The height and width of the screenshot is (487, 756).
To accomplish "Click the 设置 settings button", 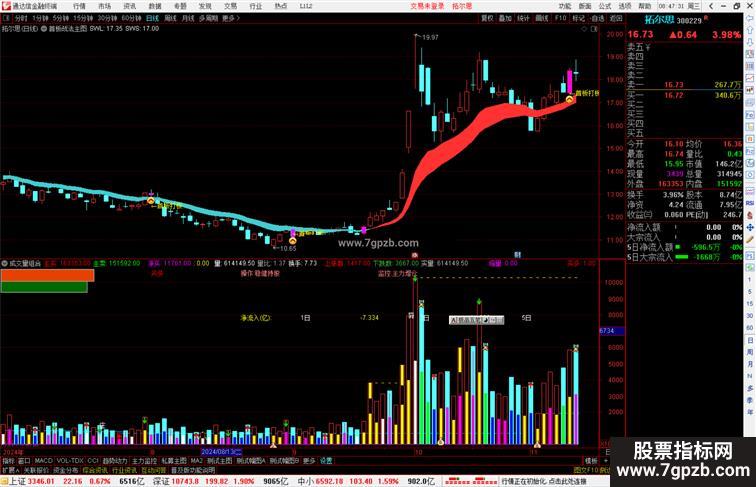I will point(326,461).
